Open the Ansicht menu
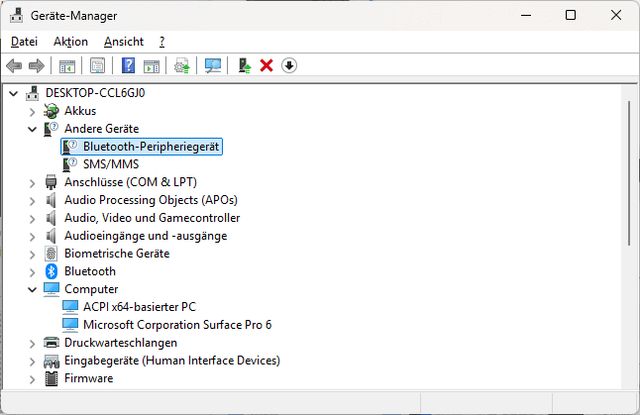640x415 pixels. click(123, 41)
